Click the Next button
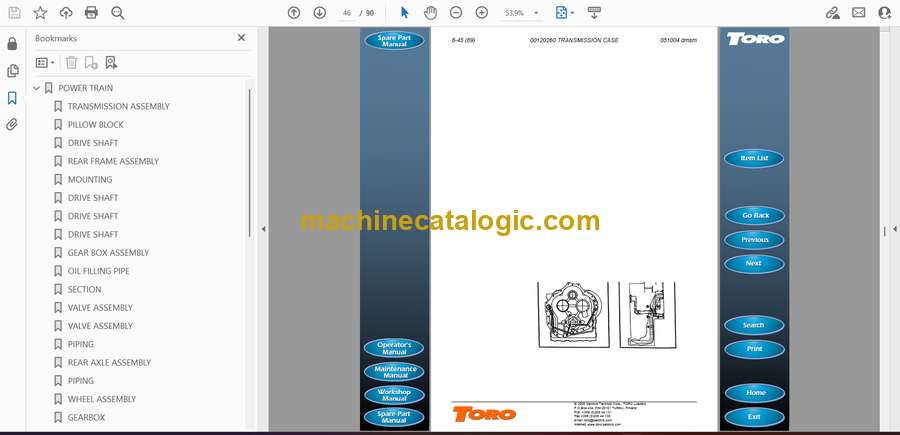Viewport: 900px width, 435px height. (754, 263)
